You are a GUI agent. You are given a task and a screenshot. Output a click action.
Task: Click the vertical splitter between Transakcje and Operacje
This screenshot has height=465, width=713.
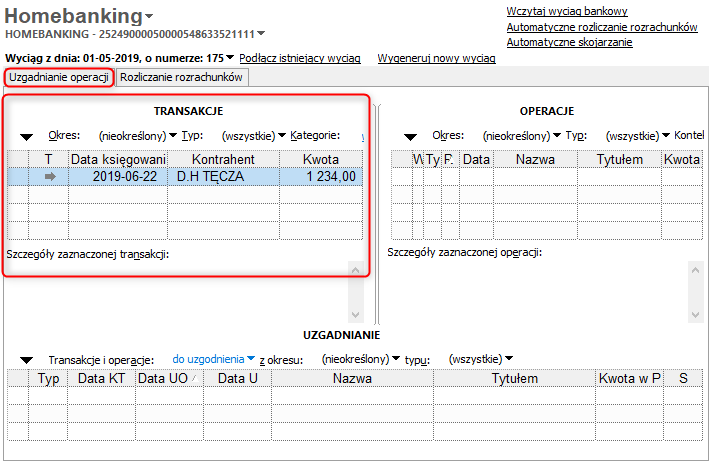(x=377, y=214)
